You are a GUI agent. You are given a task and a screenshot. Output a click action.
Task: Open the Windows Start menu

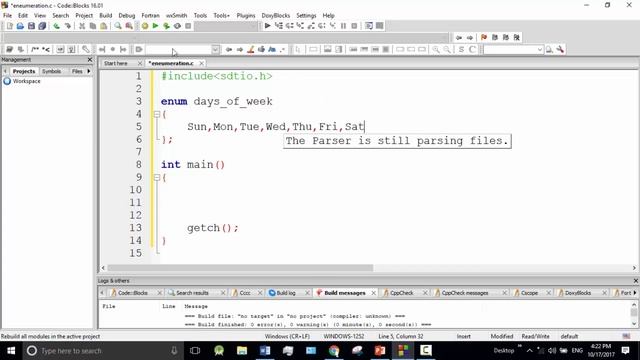tap(11, 351)
